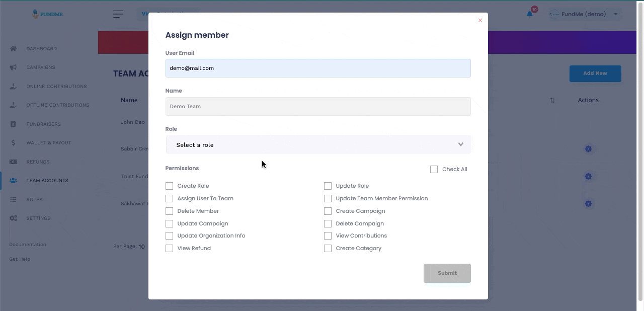This screenshot has width=644, height=311.
Task: Click the gear action icon in Sakhawat row
Action: point(588,204)
